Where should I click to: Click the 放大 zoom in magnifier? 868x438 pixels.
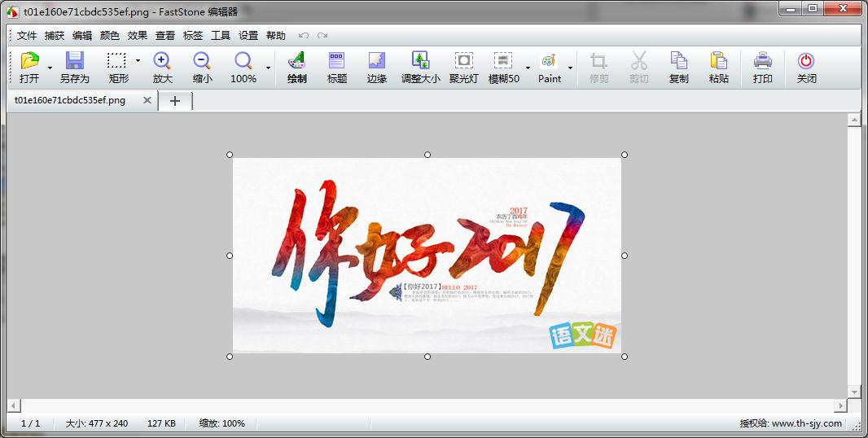coord(162,62)
